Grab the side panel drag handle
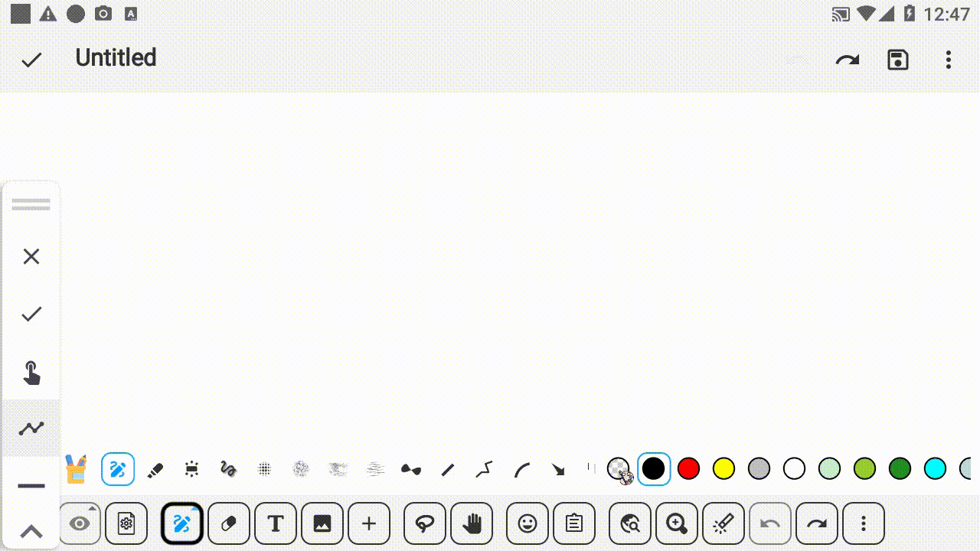 [31, 205]
